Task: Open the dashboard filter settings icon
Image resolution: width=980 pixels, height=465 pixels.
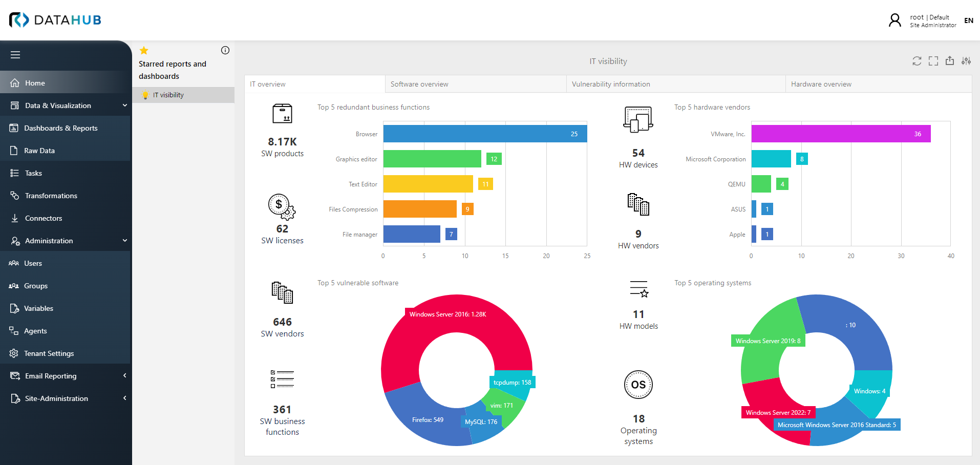Action: 966,61
